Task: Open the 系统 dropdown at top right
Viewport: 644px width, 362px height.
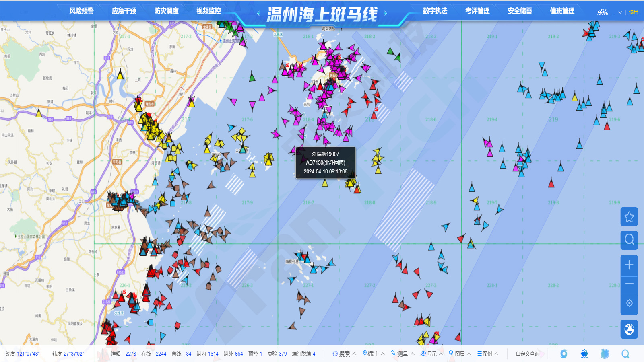Action: 606,12
